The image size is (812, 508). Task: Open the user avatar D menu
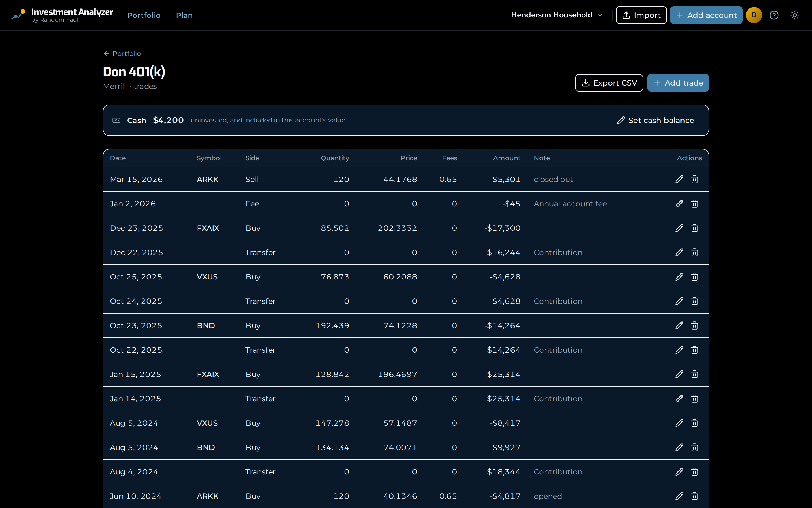coord(754,15)
